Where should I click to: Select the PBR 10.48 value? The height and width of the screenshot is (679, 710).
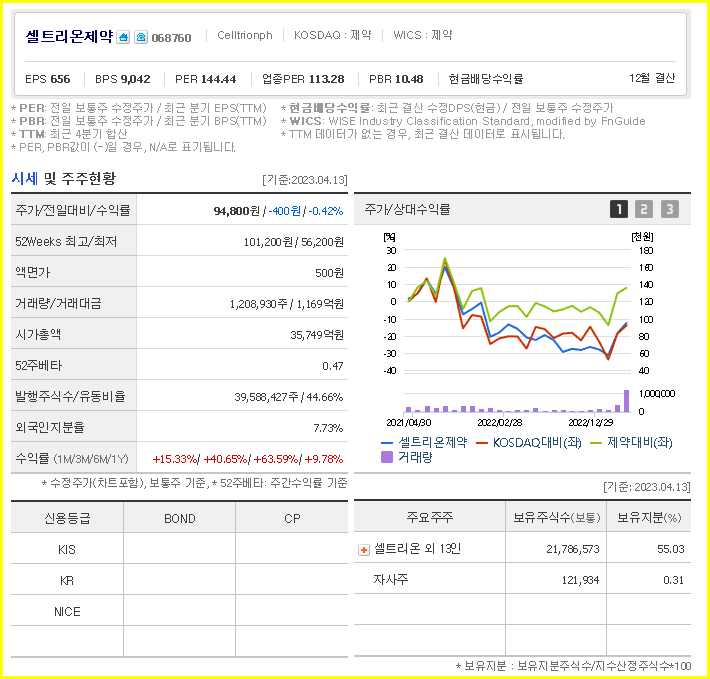[x=396, y=79]
